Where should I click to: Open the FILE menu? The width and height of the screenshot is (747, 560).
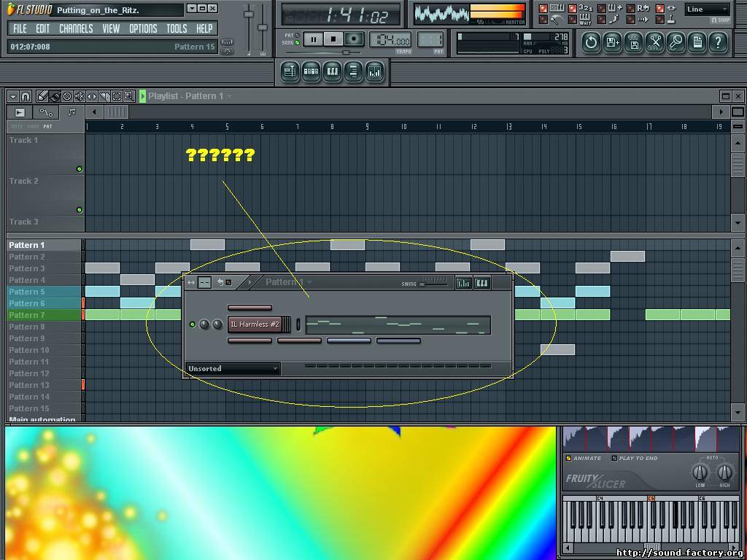[20, 29]
